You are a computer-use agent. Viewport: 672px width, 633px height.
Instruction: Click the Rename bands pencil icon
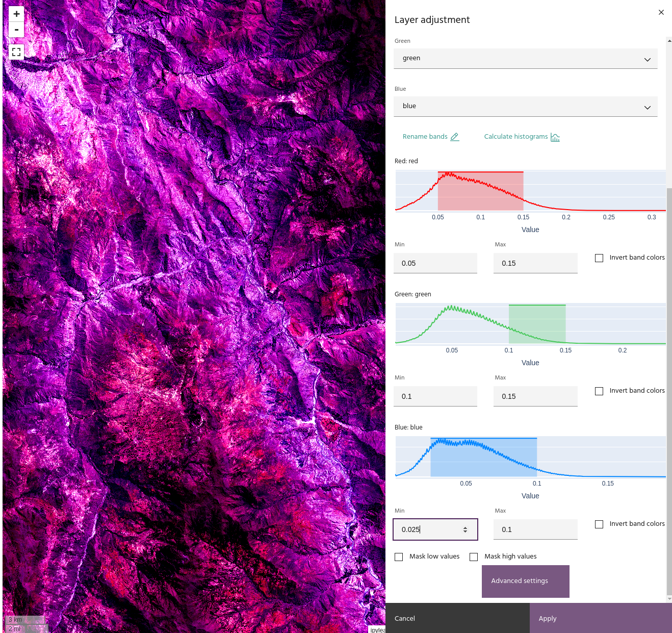tap(455, 137)
